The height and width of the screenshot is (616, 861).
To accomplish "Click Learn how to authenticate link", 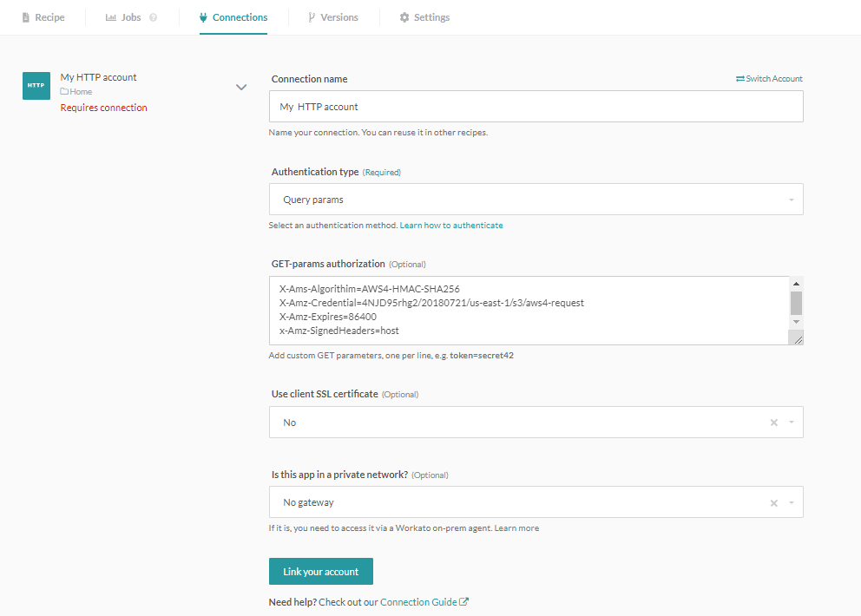I will click(x=451, y=225).
